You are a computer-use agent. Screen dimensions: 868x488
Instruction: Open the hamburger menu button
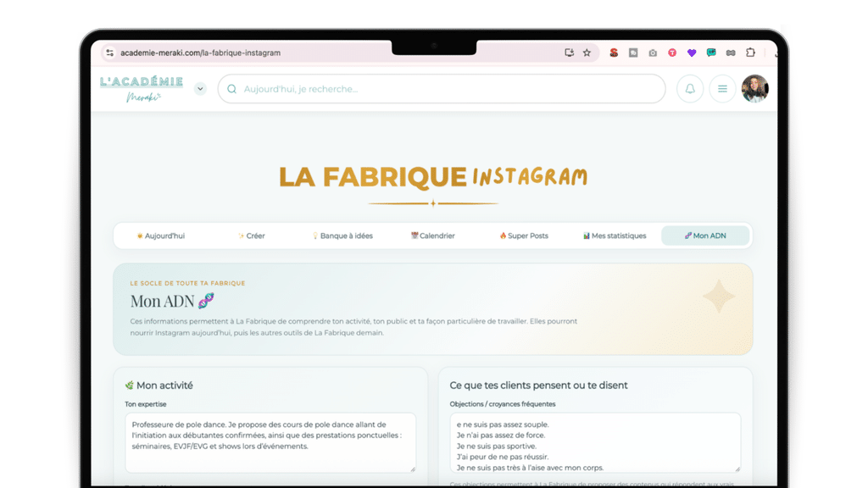pos(722,88)
